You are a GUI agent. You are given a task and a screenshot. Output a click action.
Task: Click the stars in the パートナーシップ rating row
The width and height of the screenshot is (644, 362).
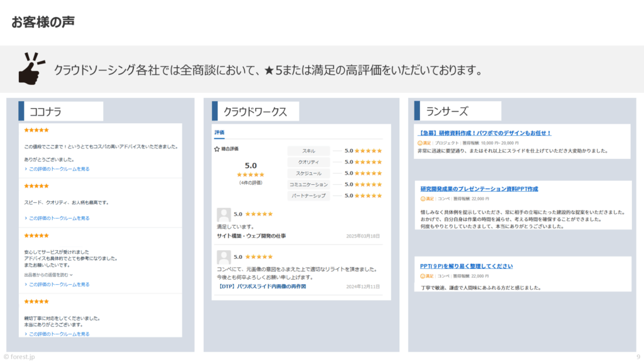(x=369, y=196)
